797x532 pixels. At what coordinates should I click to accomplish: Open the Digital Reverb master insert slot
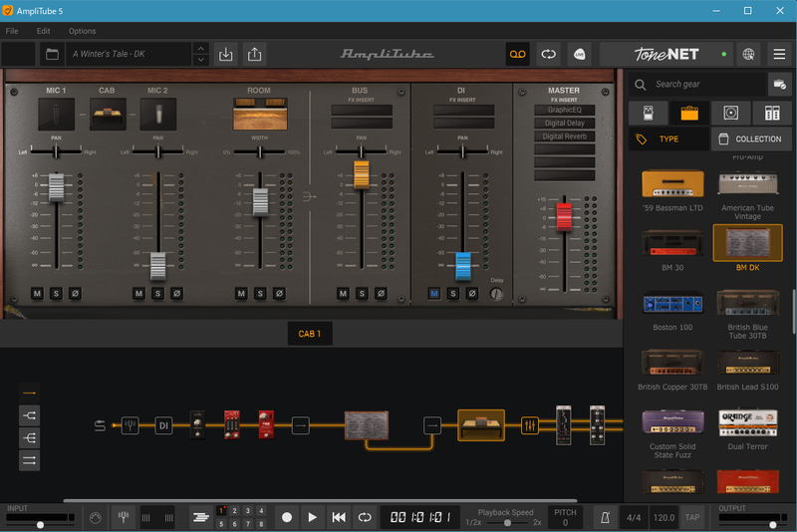point(564,136)
